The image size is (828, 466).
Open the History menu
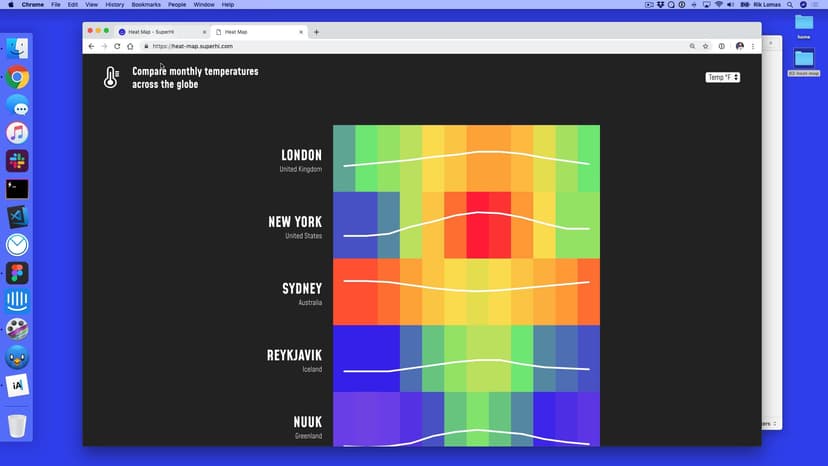pyautogui.click(x=115, y=5)
